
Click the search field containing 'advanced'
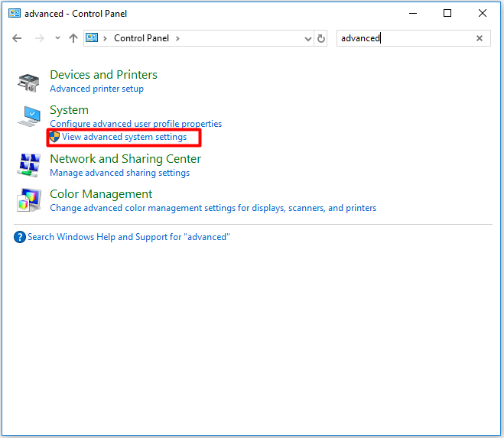406,38
